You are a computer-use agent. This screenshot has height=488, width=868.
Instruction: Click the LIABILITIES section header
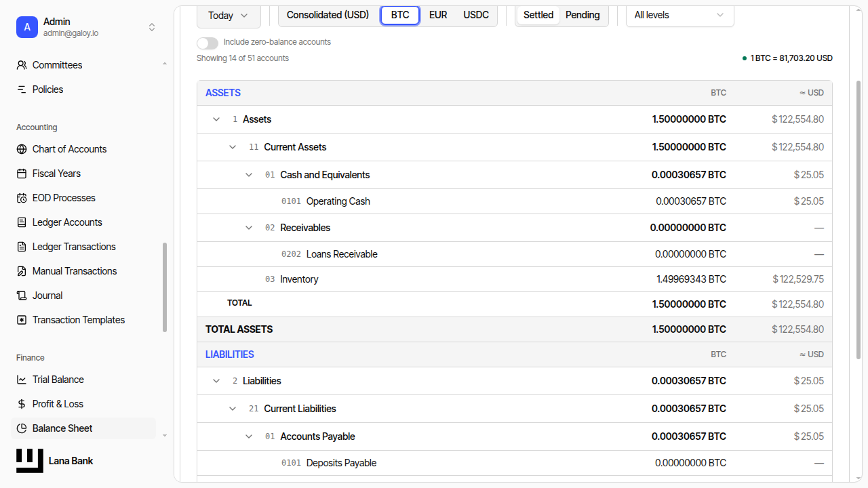(230, 354)
